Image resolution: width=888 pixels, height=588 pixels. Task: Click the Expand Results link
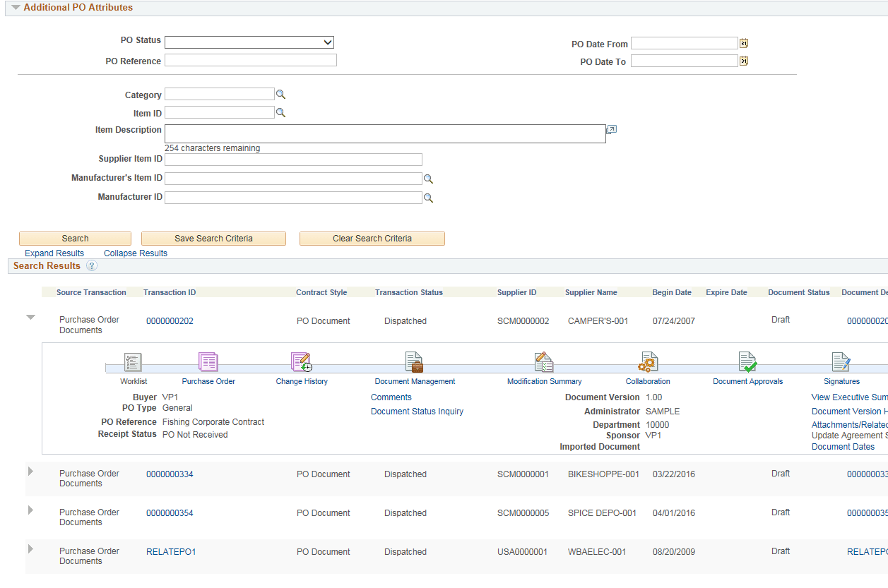coord(54,253)
